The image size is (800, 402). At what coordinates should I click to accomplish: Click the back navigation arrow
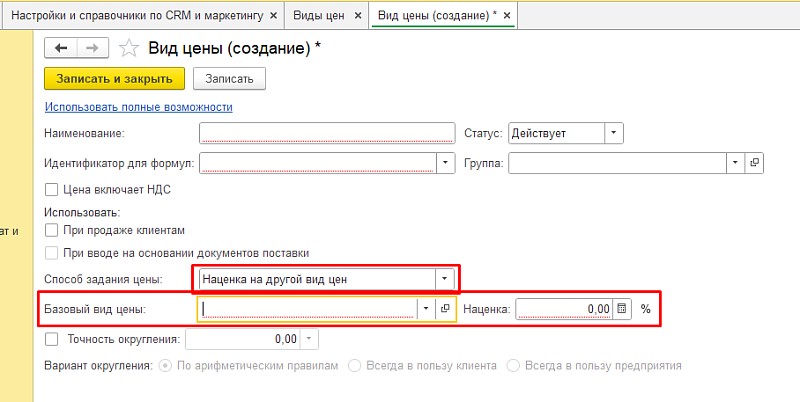62,48
